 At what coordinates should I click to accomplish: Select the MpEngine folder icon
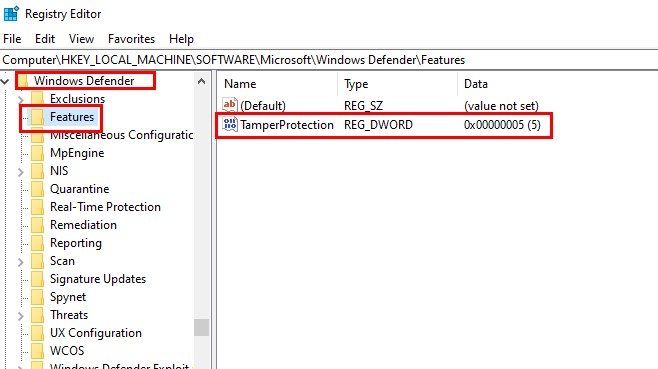pos(37,153)
